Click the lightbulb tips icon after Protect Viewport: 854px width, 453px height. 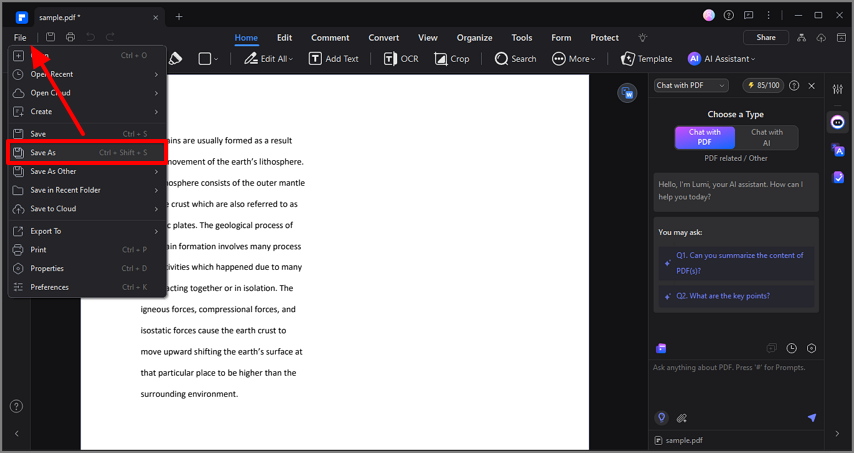point(643,38)
